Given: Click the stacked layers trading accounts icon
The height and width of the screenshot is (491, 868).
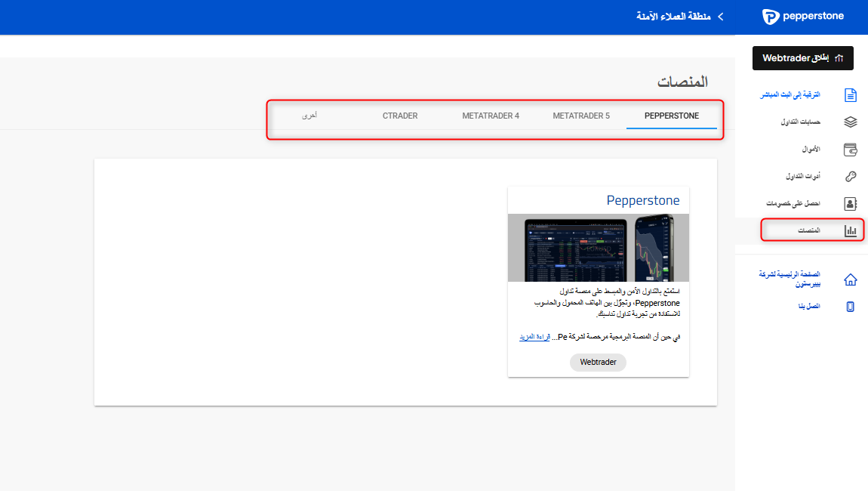Looking at the screenshot, I should tap(851, 122).
